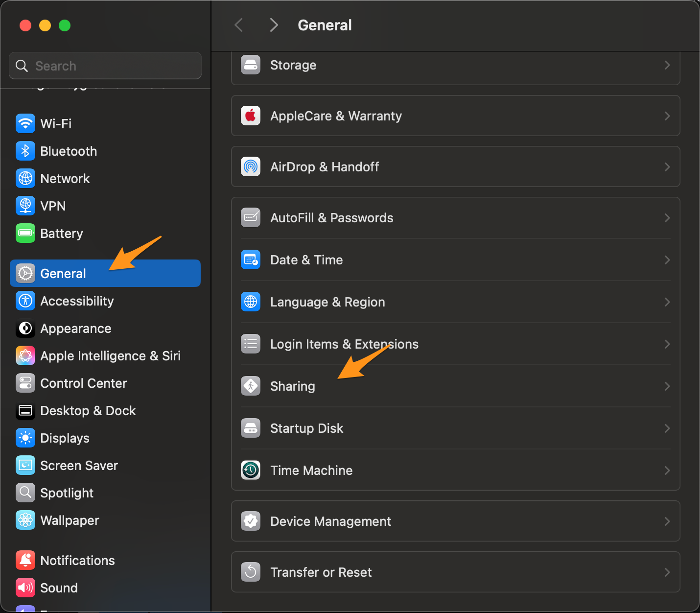Switch to Displays settings
700x613 pixels.
[x=64, y=438]
